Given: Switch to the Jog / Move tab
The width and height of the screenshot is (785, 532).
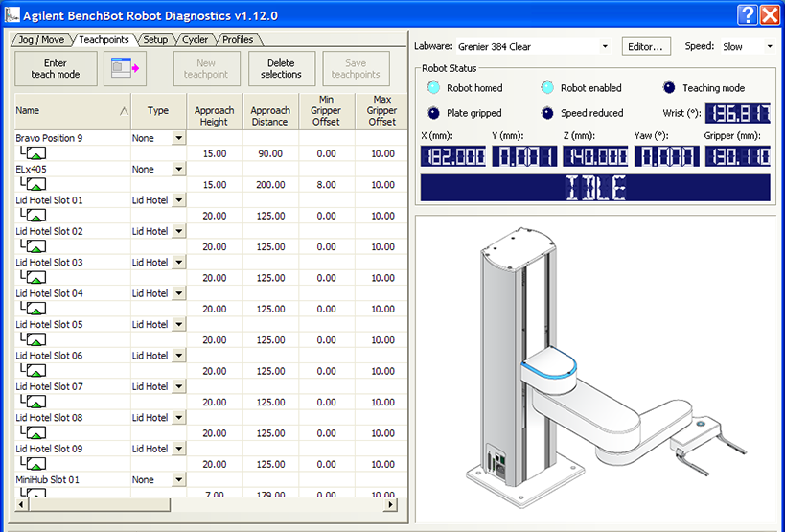Looking at the screenshot, I should point(40,39).
